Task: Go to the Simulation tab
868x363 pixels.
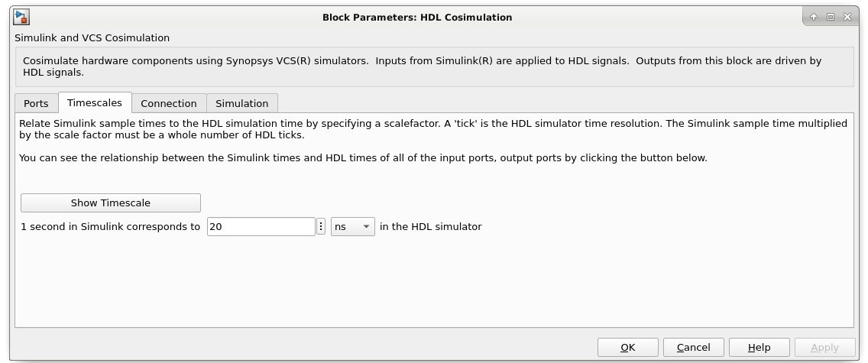Action: [241, 103]
